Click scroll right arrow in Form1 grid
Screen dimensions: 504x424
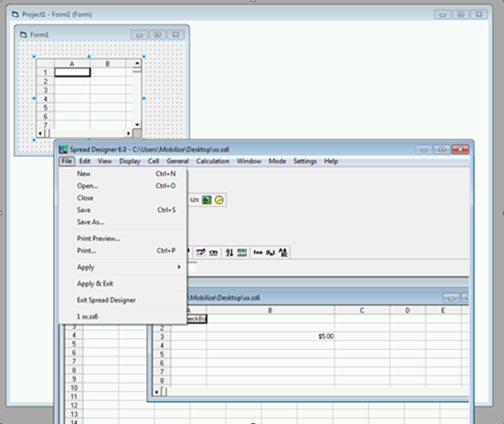pos(128,133)
